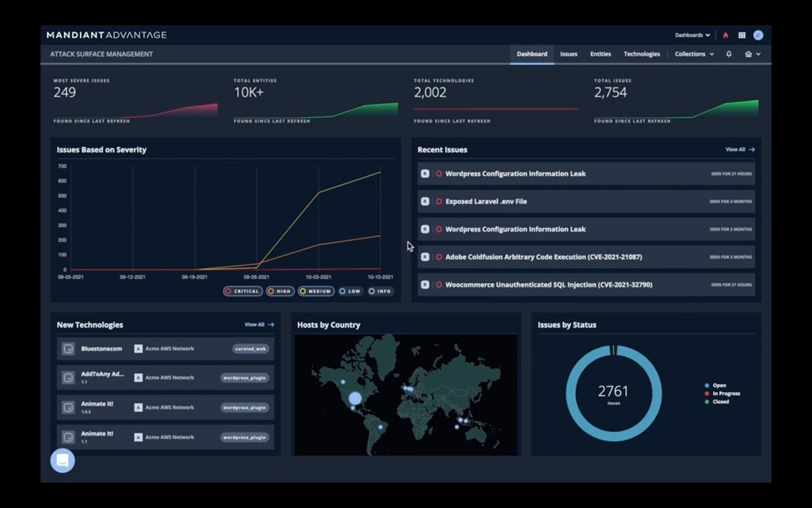
Task: Toggle the Critical severity filter
Action: 242,291
